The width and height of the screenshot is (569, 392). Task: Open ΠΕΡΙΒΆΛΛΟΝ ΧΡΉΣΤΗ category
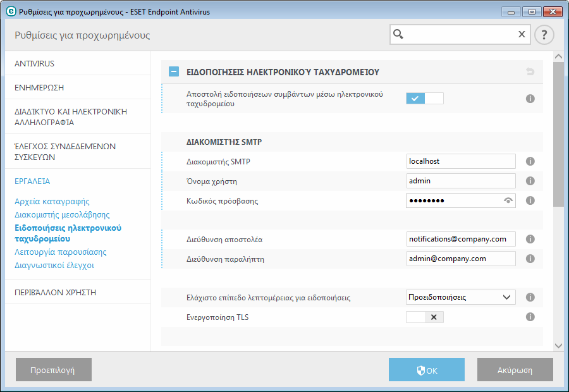click(78, 292)
